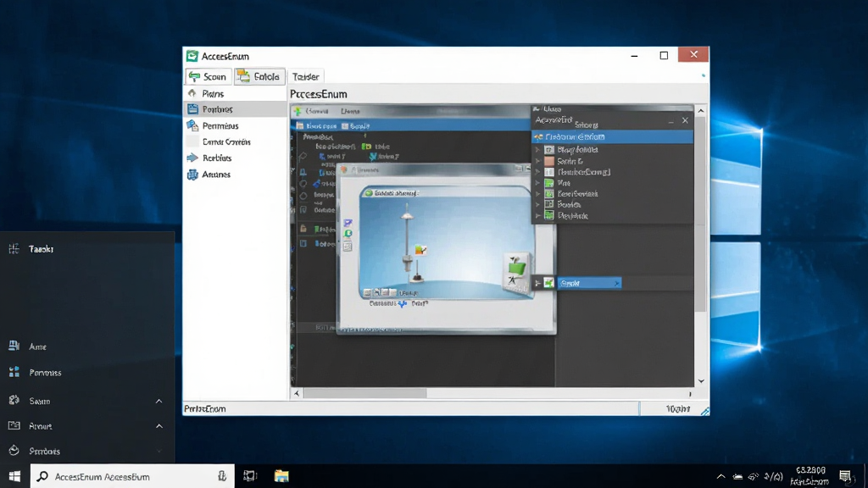
Task: Open the notification center icon
Action: pyautogui.click(x=845, y=476)
